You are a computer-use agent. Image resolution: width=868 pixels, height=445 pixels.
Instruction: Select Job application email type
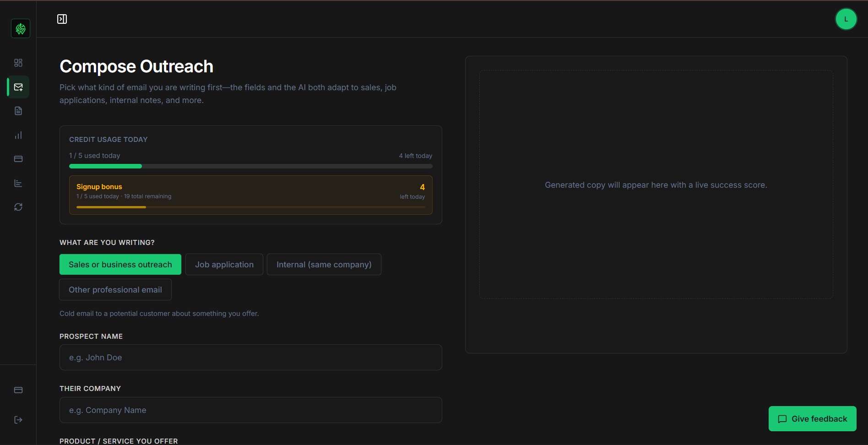click(224, 265)
